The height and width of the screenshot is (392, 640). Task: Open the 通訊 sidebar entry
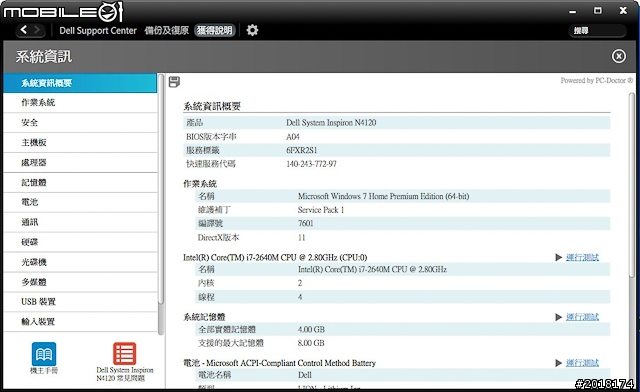[x=80, y=222]
